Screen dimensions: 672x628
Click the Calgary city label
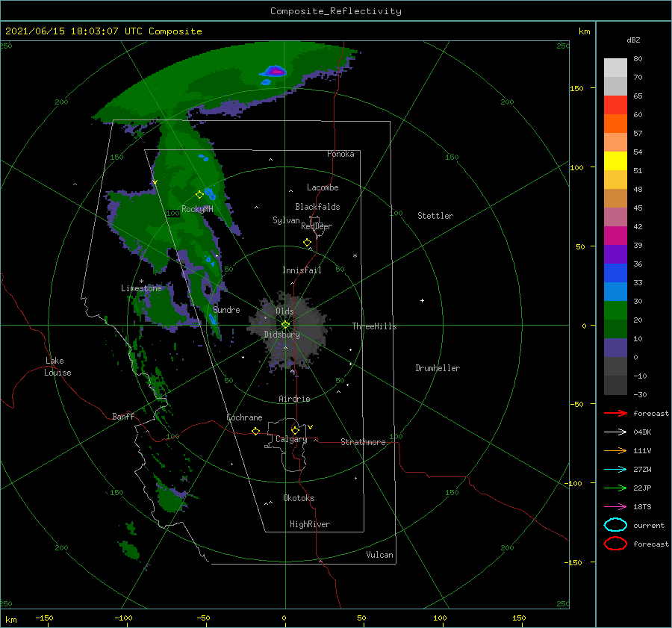[x=291, y=439]
